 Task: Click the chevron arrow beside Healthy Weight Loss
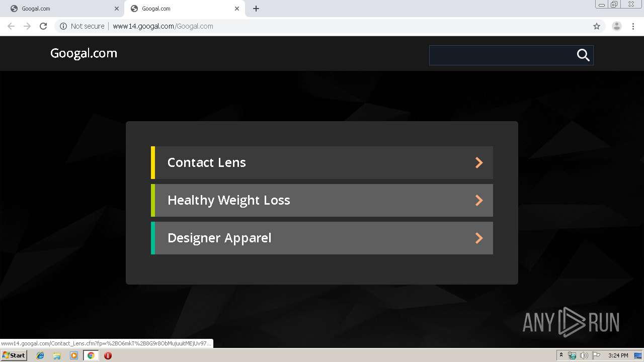(479, 200)
